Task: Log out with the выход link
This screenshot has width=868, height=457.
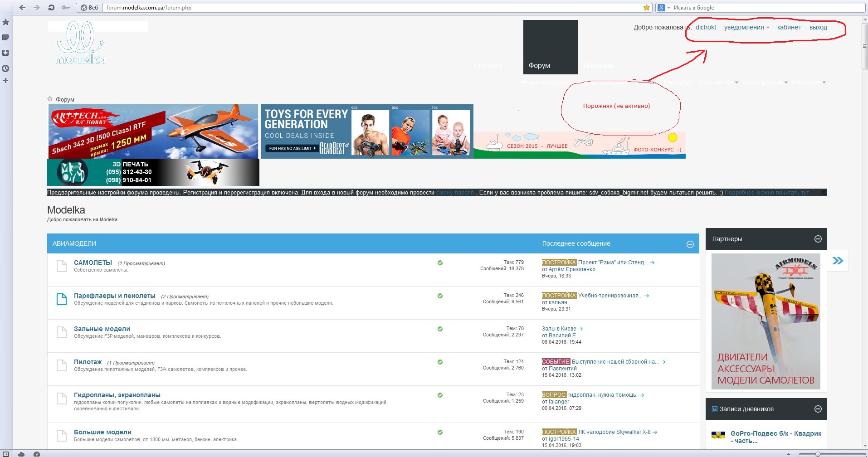Action: pyautogui.click(x=818, y=27)
